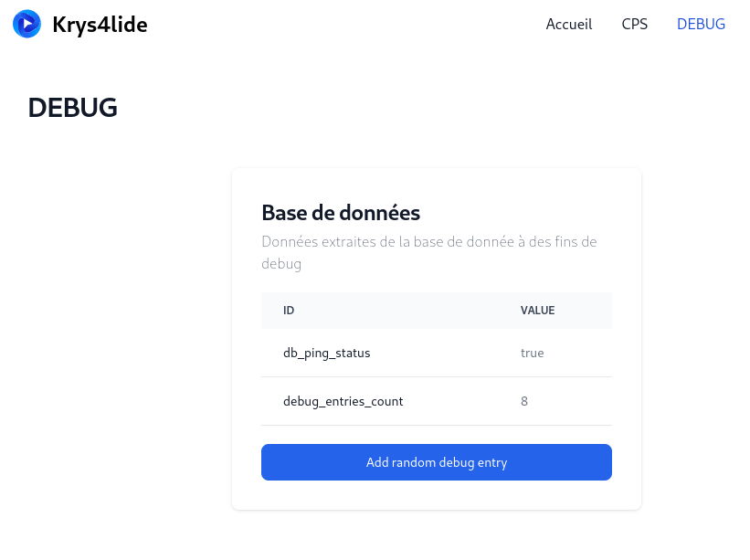Click the database description paragraph
750x560 pixels.
[429, 252]
